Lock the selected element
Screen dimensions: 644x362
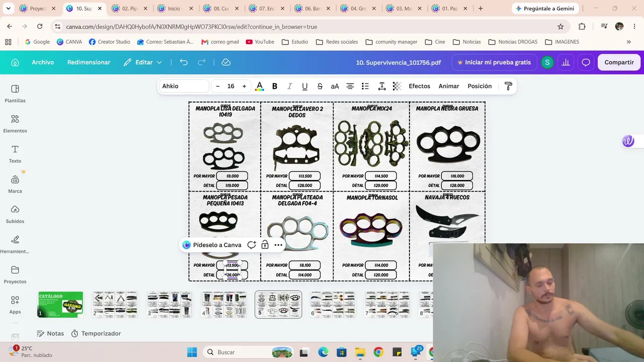(x=265, y=245)
